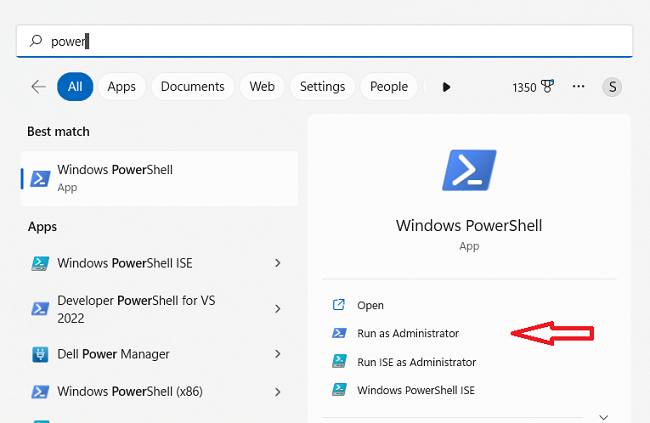Expand Dell Power Manager chevron
650x423 pixels.
(278, 354)
